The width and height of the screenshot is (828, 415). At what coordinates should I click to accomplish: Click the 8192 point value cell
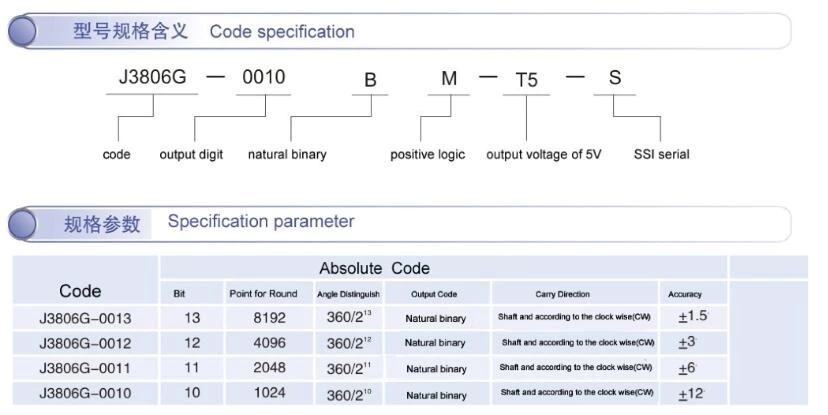click(x=269, y=318)
